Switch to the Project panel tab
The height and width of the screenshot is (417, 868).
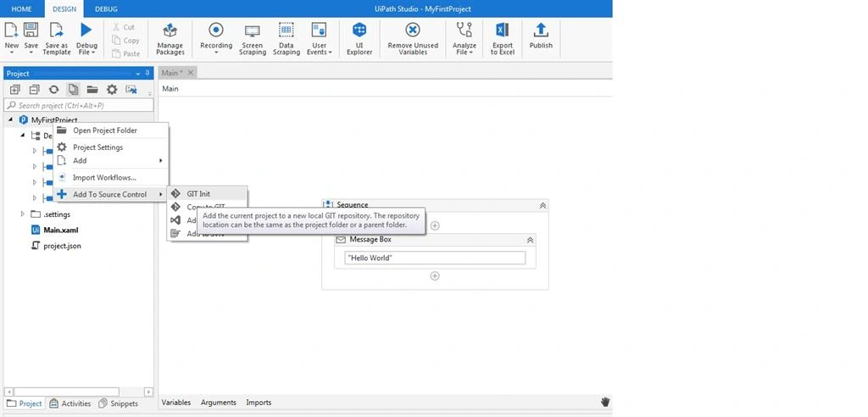[x=25, y=403]
